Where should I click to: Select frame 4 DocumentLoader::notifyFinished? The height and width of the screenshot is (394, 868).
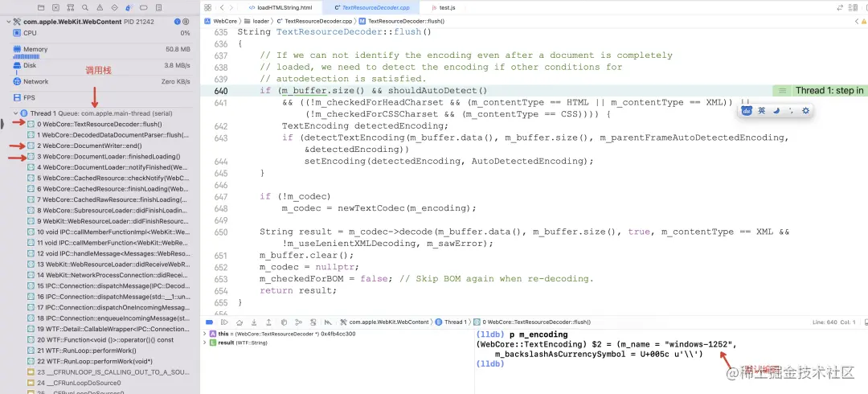(108, 167)
